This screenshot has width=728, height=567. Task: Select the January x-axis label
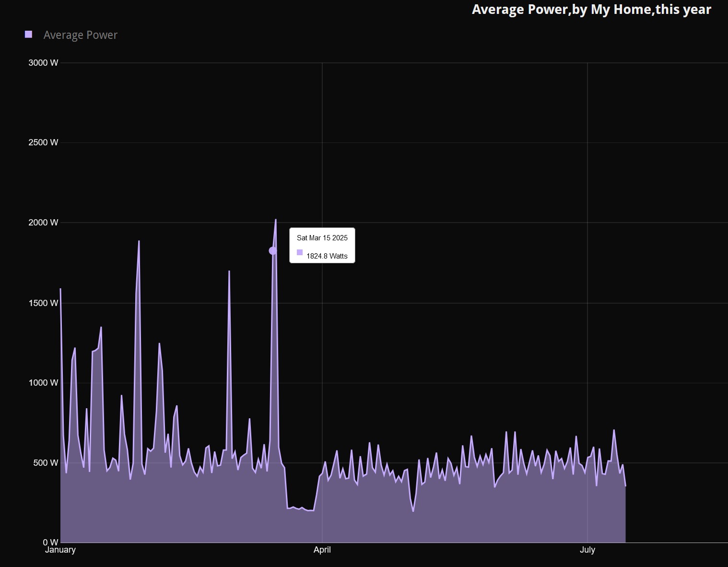pos(60,550)
